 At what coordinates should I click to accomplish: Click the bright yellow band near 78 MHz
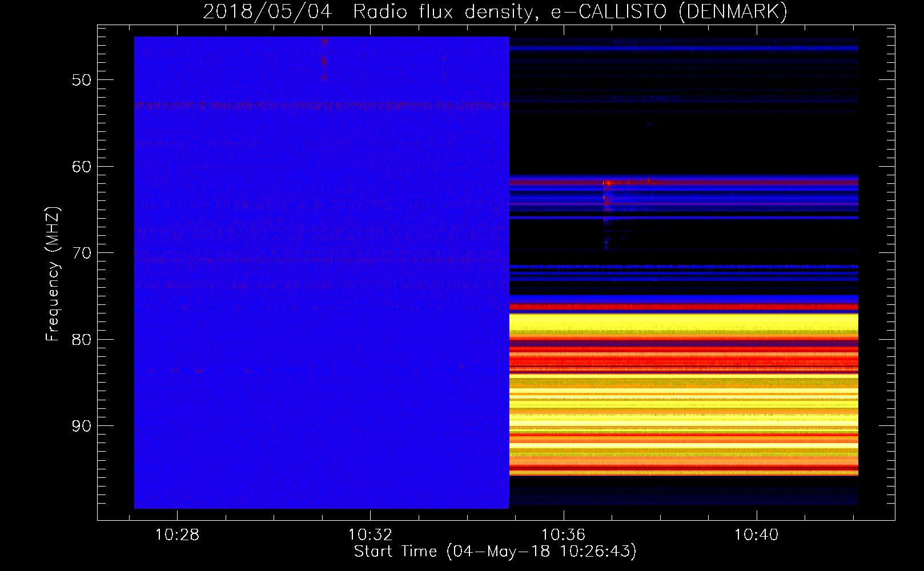(684, 323)
